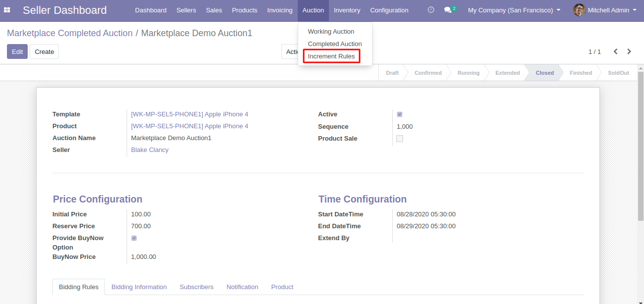This screenshot has height=304, width=644.
Task: Open seller Blake Clancy link
Action: [x=150, y=150]
